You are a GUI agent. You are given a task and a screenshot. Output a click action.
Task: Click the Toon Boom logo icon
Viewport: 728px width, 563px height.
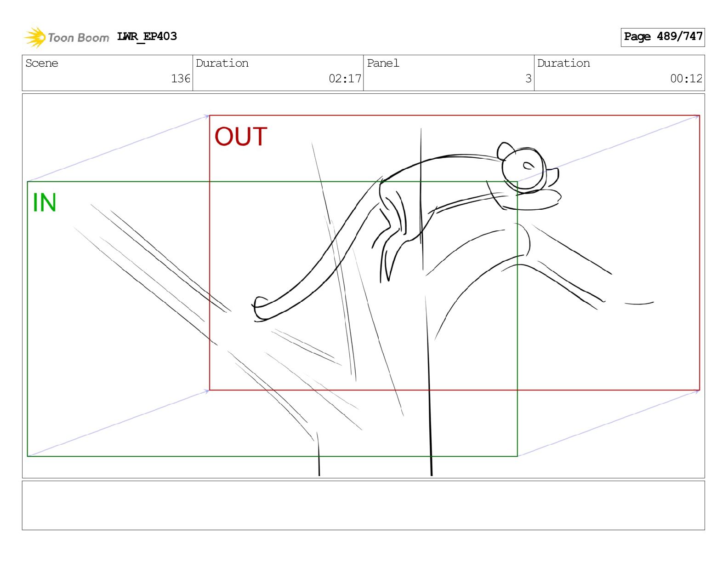click(35, 37)
